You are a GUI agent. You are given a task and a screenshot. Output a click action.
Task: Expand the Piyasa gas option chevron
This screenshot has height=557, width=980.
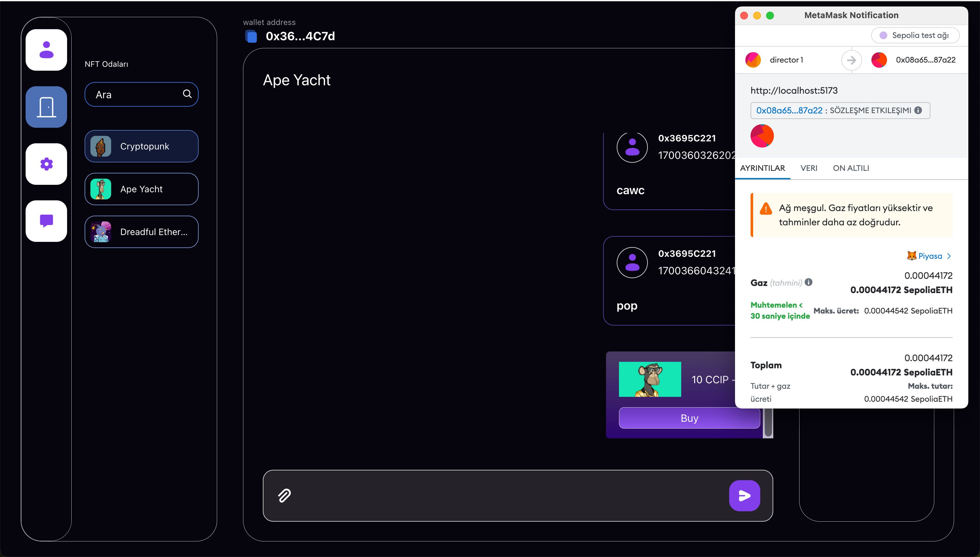click(949, 256)
